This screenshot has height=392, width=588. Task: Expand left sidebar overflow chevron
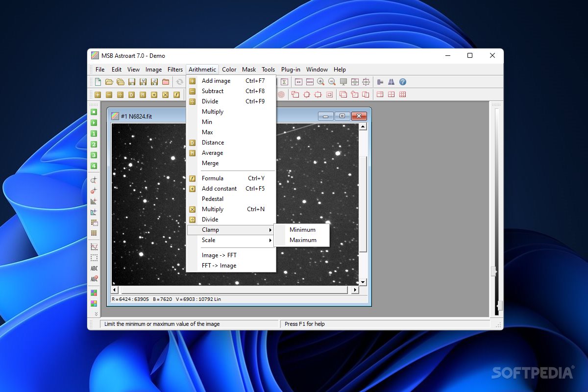point(96,314)
